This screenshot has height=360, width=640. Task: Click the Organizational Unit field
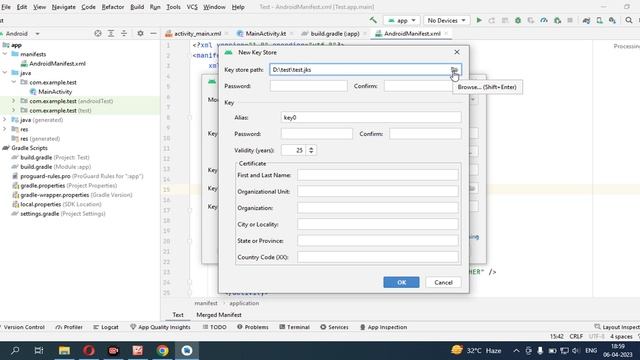coord(378,191)
